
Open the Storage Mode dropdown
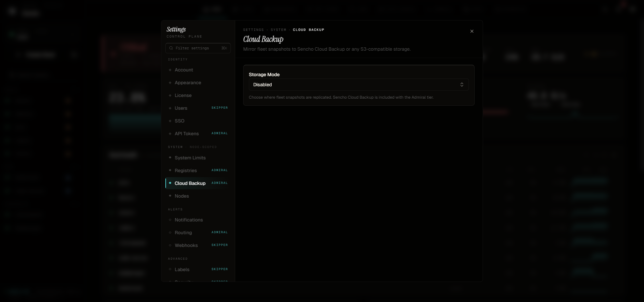click(359, 85)
